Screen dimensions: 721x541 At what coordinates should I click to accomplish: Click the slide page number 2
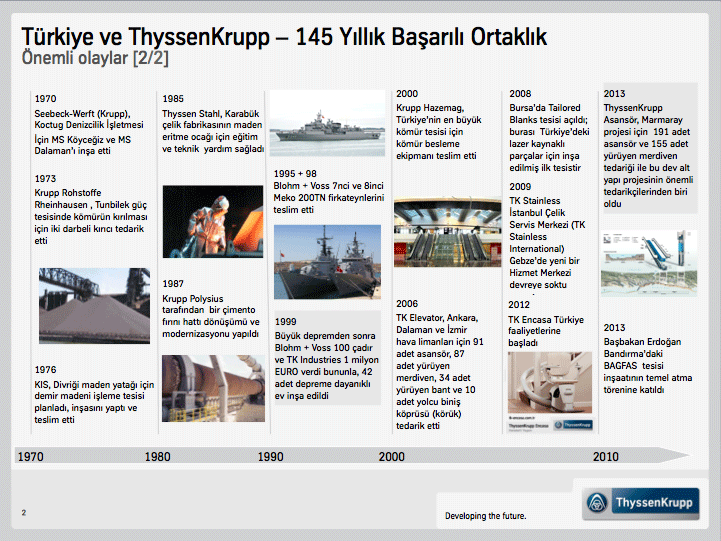pos(24,513)
